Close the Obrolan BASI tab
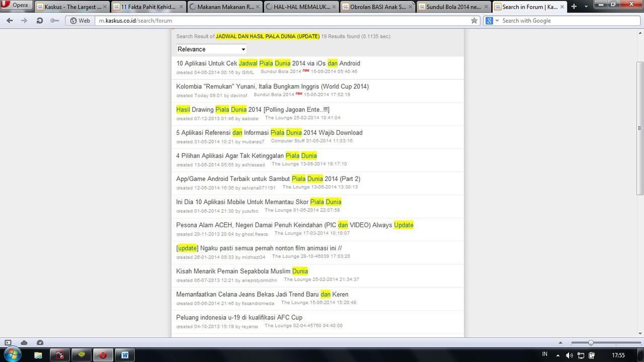The height and width of the screenshot is (362, 644). pos(411,7)
